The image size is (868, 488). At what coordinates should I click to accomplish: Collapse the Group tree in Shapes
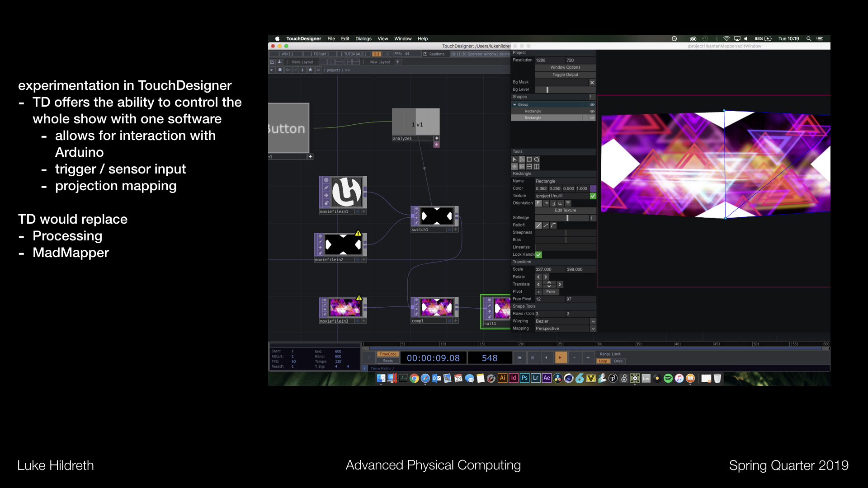click(514, 104)
